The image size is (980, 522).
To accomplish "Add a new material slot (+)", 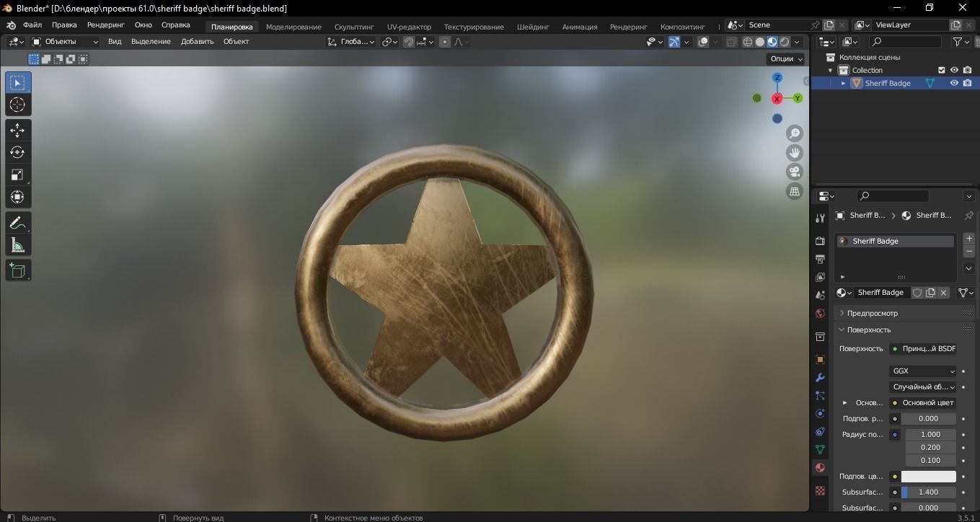I will pos(968,239).
